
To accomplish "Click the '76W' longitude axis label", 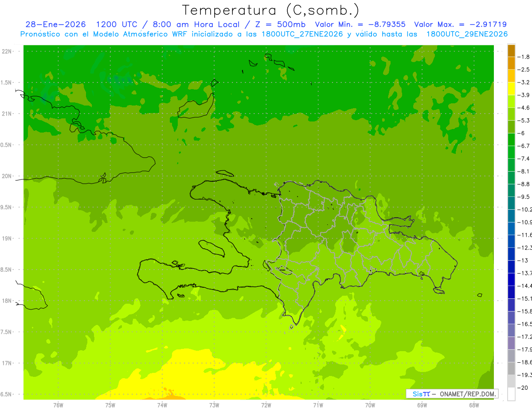I will pos(58,405).
